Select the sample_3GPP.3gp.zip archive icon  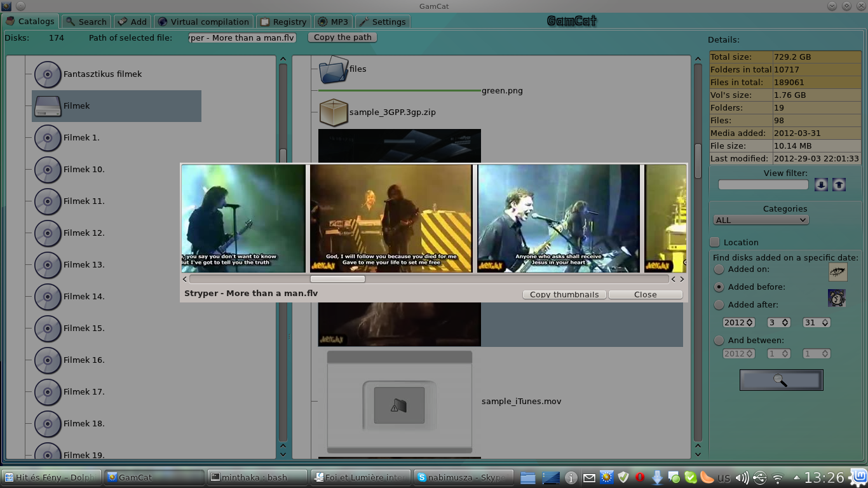pyautogui.click(x=334, y=112)
